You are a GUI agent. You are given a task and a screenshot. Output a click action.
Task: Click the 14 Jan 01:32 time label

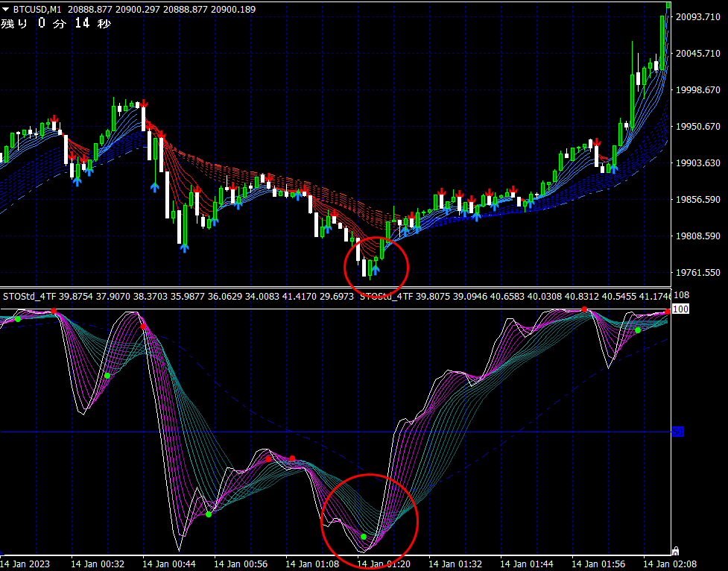pos(455,564)
